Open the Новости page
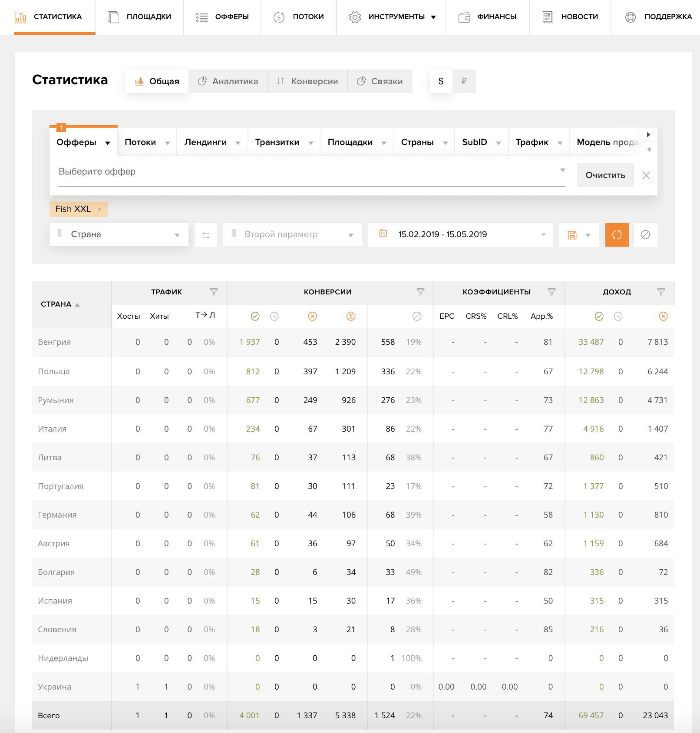Screen dimensions: 700x733 point(570,17)
